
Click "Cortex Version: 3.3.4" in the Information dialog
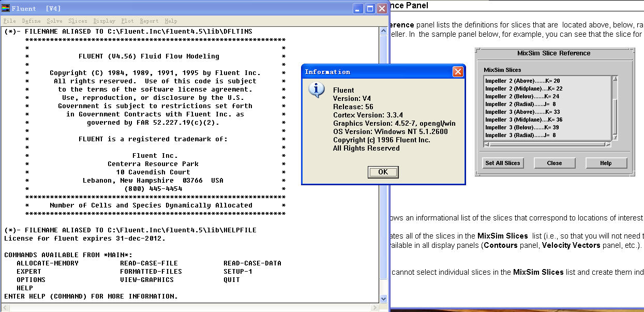(368, 115)
